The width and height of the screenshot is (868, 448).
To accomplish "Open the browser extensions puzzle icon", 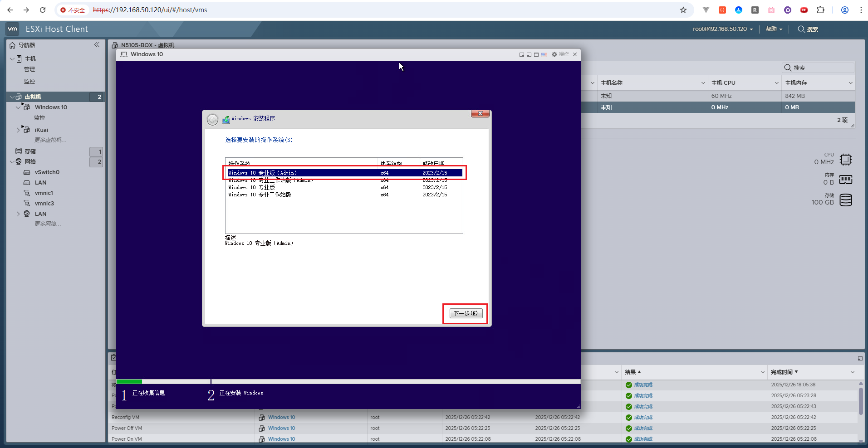I will pos(820,10).
